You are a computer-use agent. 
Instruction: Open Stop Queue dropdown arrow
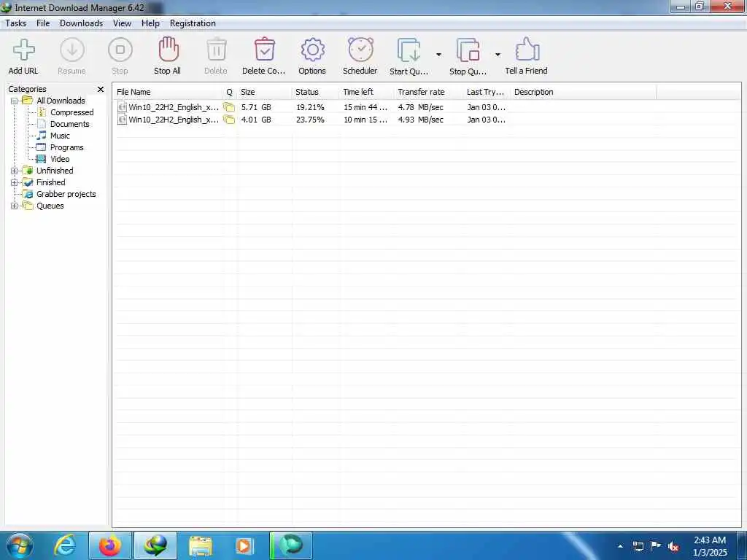pyautogui.click(x=498, y=55)
